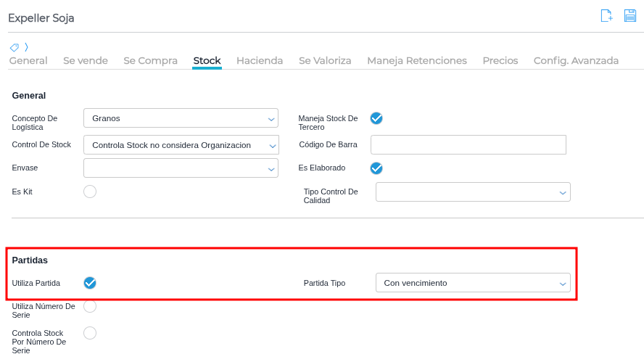Open the Concepto De Logística dropdown
Screen dimensions: 644x362
[x=181, y=118]
